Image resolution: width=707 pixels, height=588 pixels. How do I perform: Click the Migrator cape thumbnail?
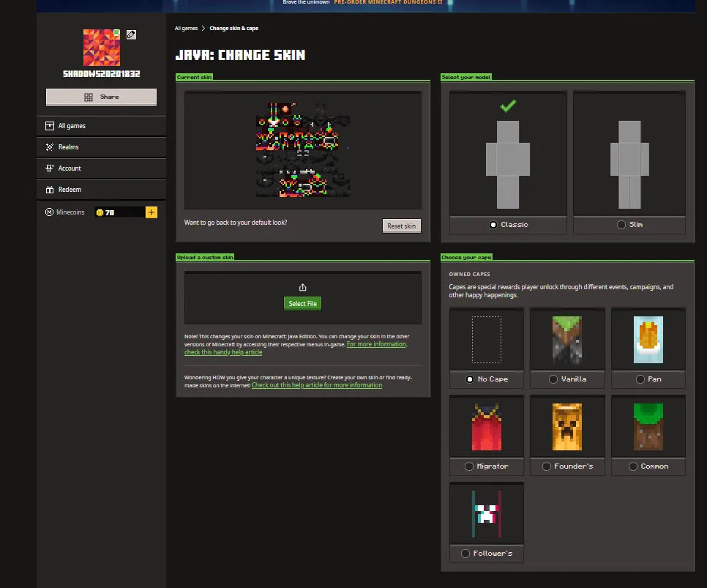487,427
